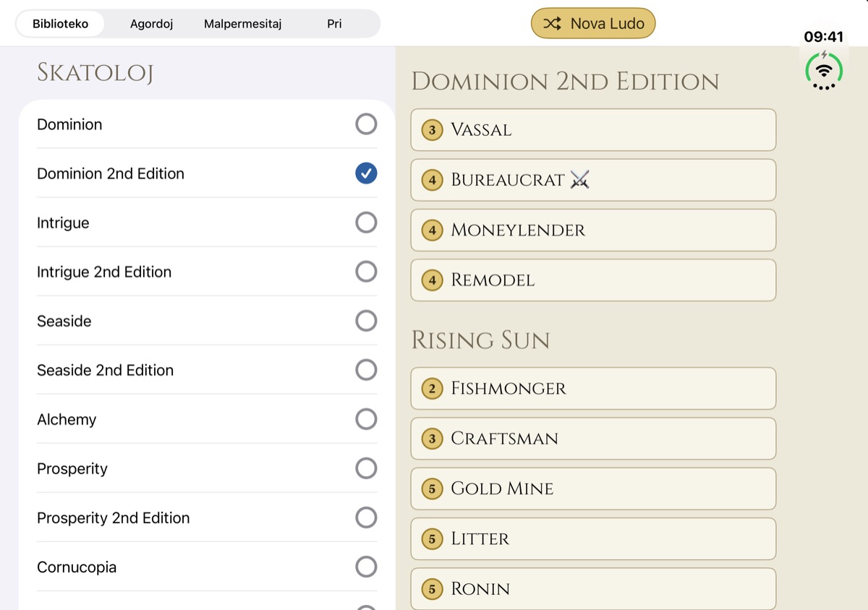Select the Ronin card
Viewport: 868px width, 610px height.
pos(593,588)
